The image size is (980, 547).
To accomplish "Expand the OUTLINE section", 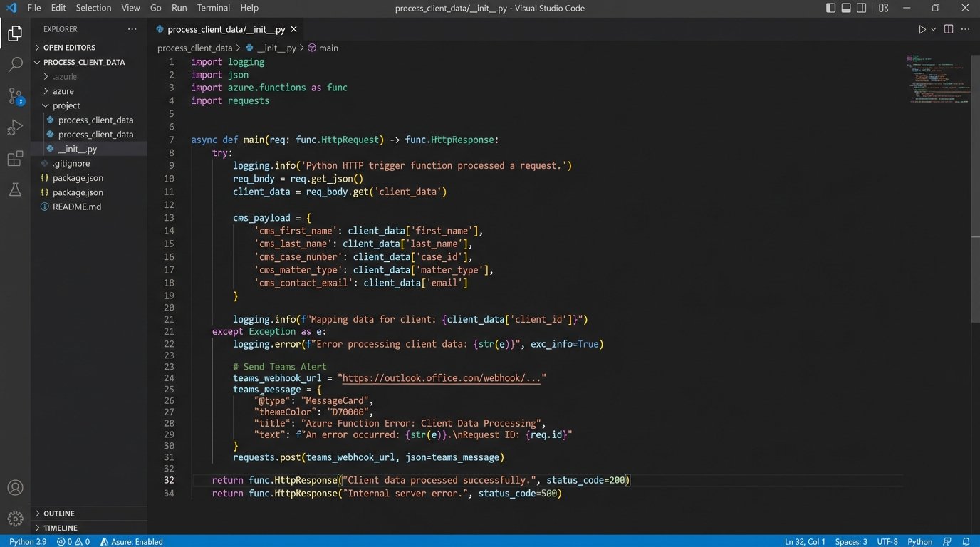I will click(x=60, y=513).
